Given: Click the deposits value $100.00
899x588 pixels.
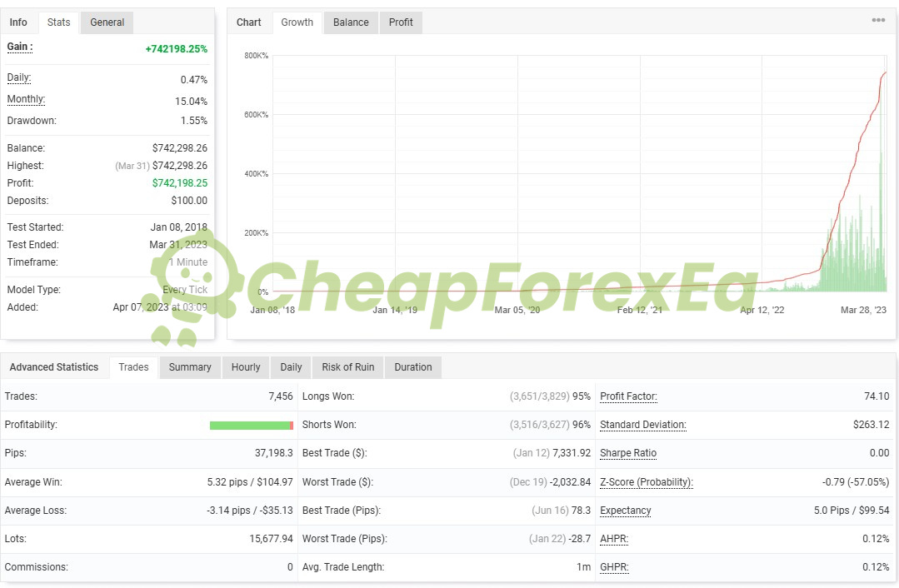Looking at the screenshot, I should 189,201.
